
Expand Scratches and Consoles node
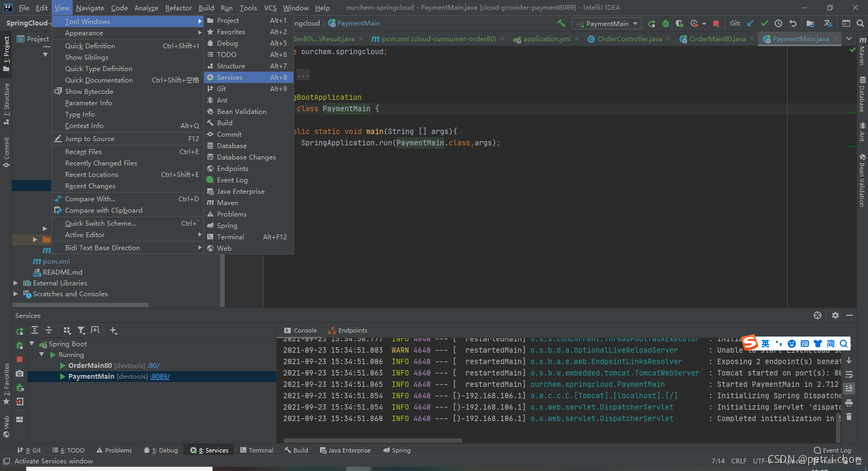(x=16, y=294)
